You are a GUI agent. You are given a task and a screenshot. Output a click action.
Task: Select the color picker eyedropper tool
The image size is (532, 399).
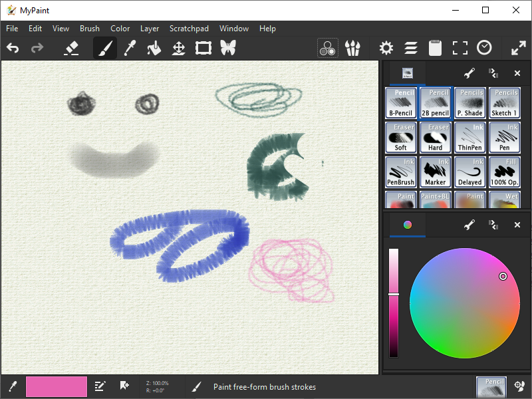pos(130,48)
